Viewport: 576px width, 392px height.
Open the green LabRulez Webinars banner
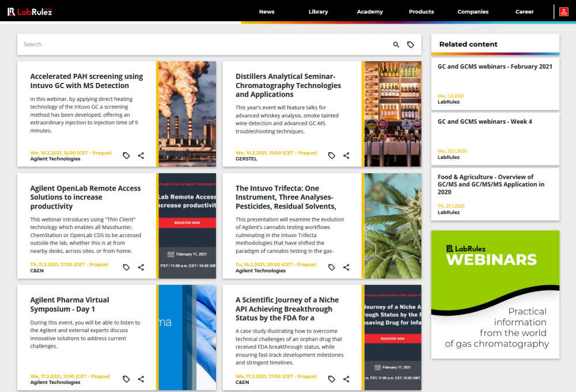tap(495, 294)
